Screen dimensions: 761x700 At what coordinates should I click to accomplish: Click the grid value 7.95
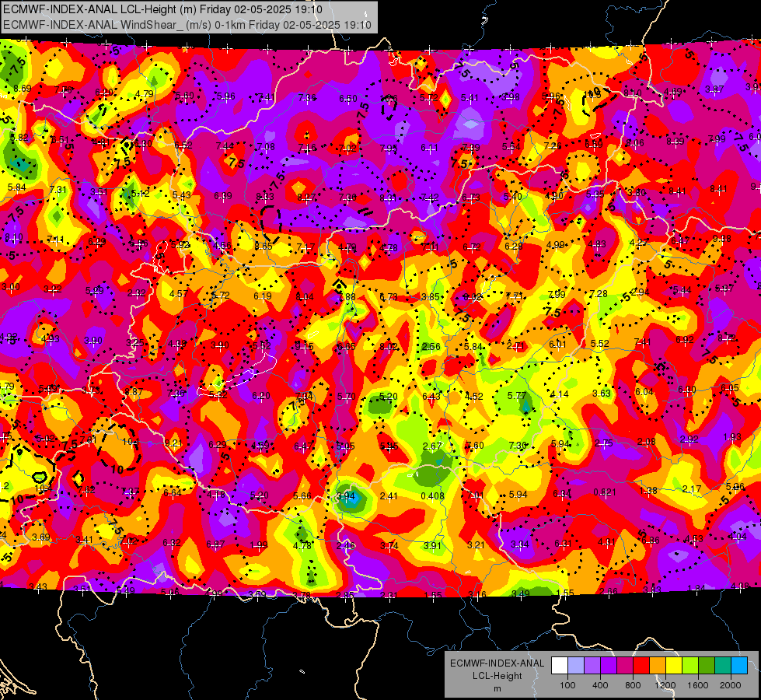pos(389,148)
